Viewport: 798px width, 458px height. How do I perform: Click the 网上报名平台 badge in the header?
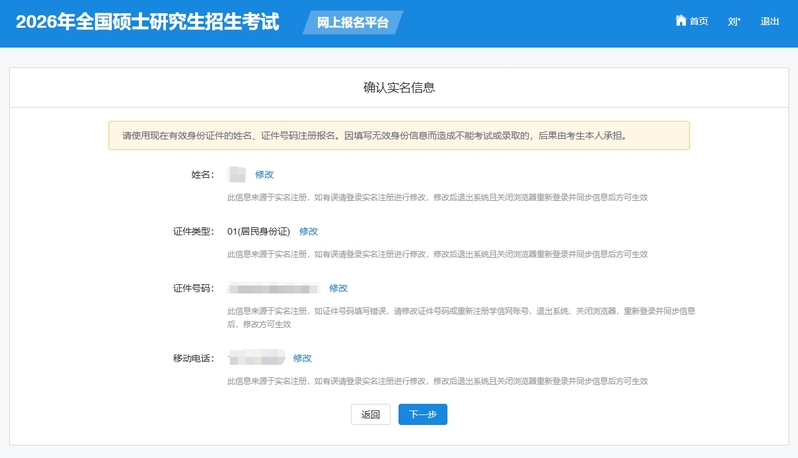[x=352, y=22]
